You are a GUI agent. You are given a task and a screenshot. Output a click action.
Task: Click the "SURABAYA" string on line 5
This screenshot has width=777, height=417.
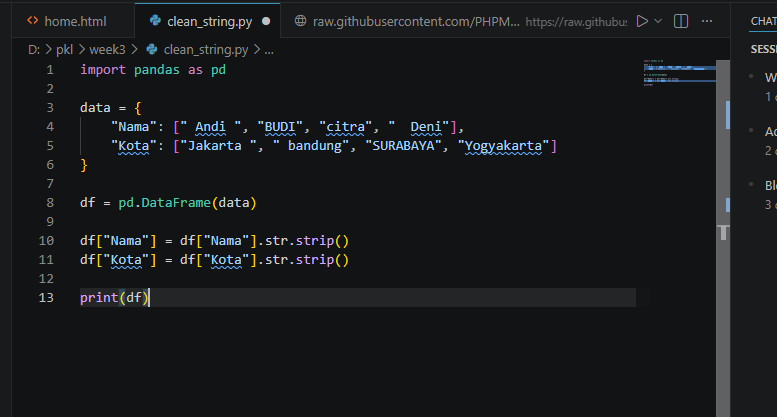coord(403,146)
